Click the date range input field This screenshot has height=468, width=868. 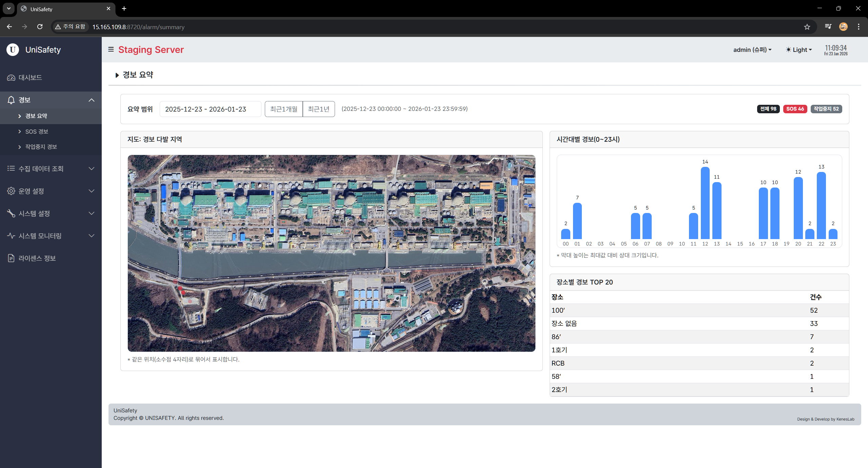(x=210, y=109)
